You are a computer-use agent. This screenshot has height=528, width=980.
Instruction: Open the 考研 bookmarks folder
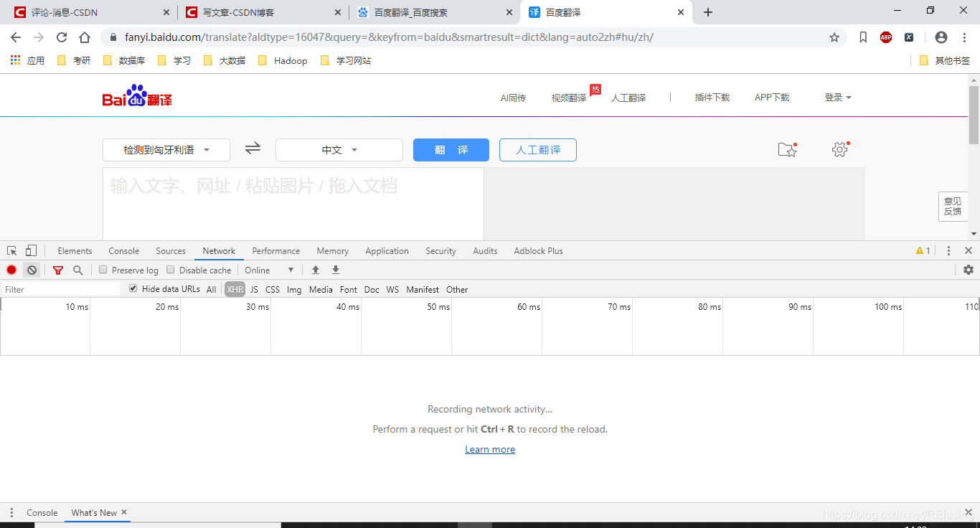click(74, 60)
